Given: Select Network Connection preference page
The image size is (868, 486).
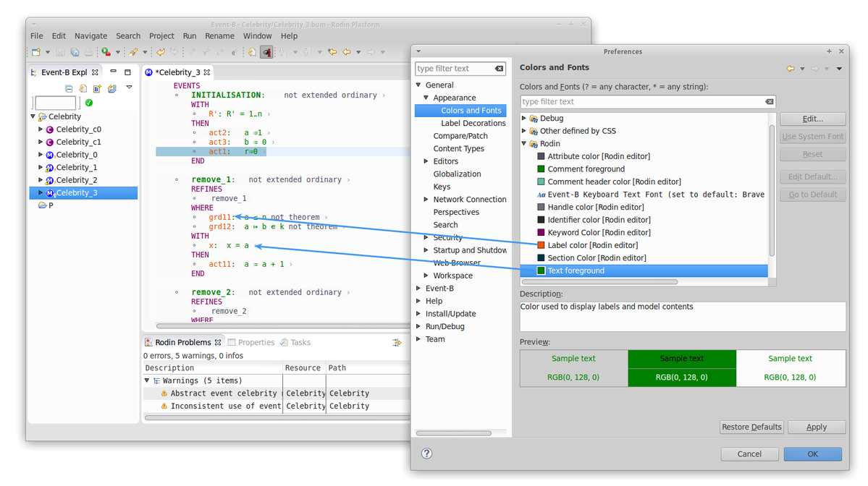Looking at the screenshot, I should tap(469, 200).
